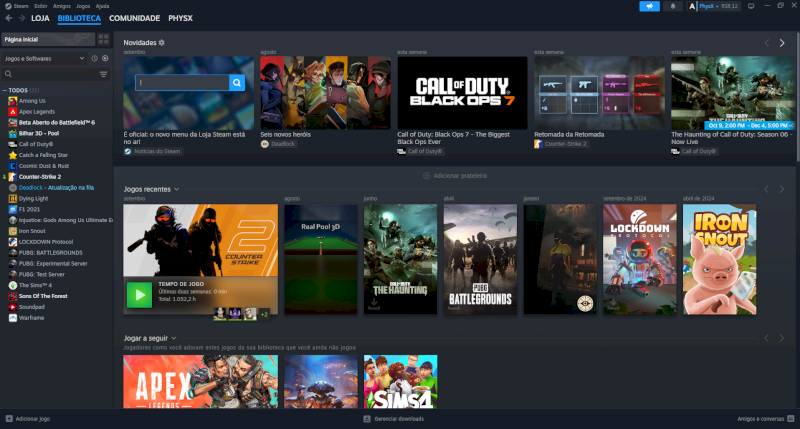Image resolution: width=800 pixels, height=429 pixels.
Task: Click Página inicial button
Action: (x=48, y=39)
